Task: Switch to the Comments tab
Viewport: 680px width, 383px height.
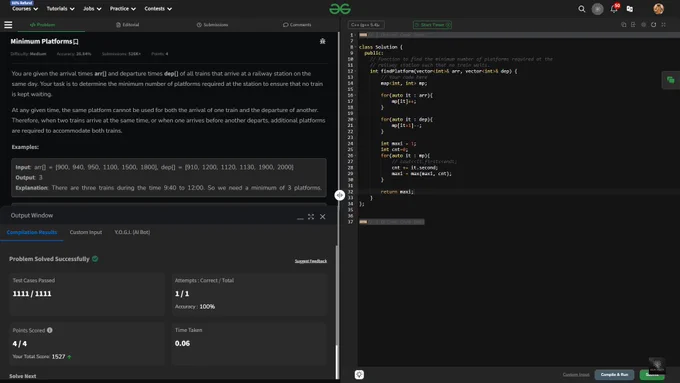Action: click(x=297, y=25)
